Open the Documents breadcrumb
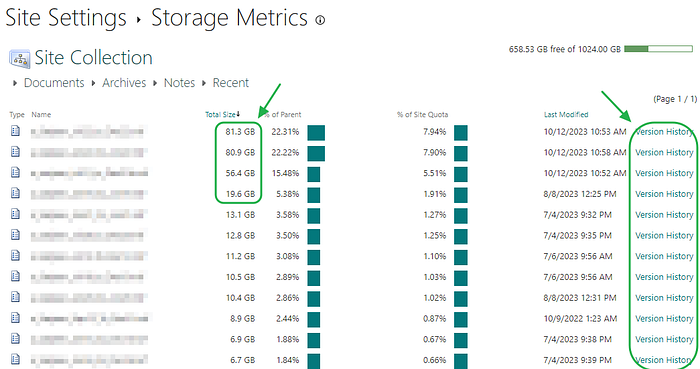This screenshot has height=369, width=700. tap(54, 83)
